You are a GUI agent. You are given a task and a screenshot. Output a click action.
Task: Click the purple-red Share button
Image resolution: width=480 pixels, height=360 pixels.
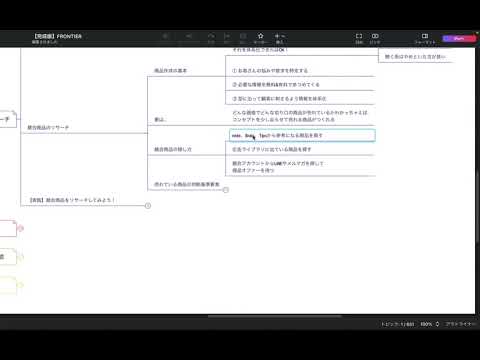click(459, 38)
